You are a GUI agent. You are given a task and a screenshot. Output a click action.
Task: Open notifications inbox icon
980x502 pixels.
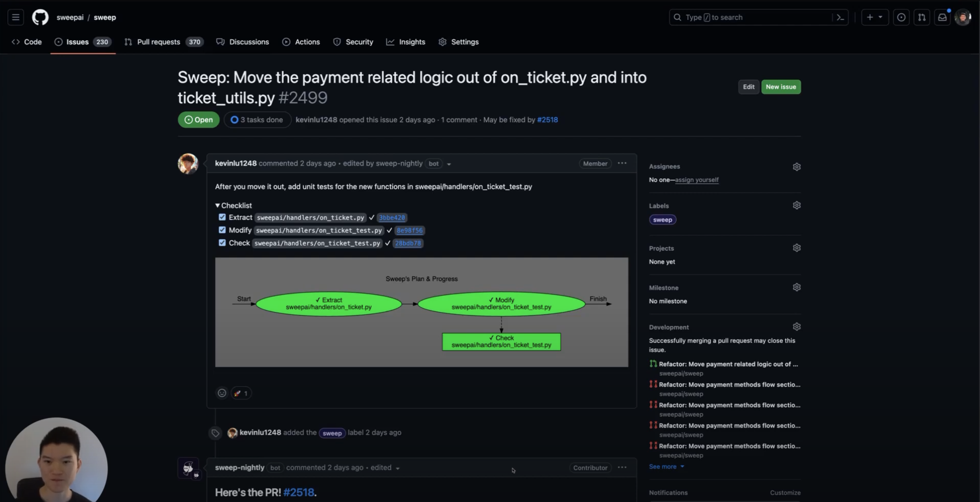(942, 17)
